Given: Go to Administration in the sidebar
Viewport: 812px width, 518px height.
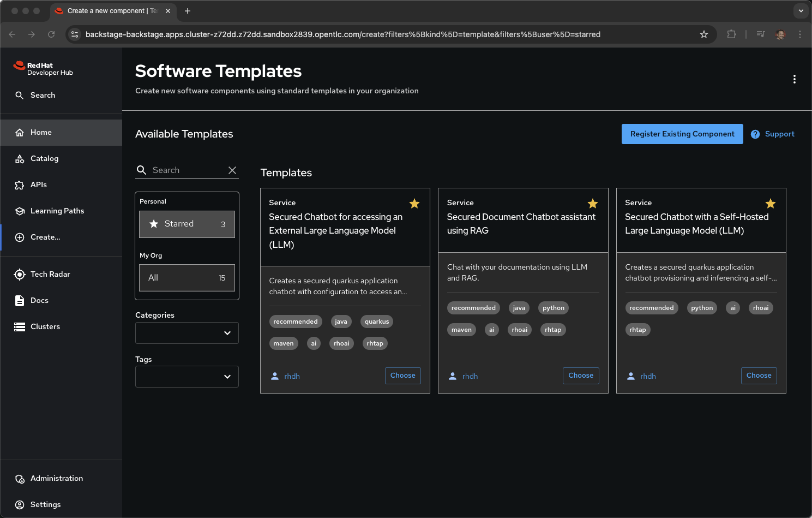Looking at the screenshot, I should pyautogui.click(x=57, y=478).
